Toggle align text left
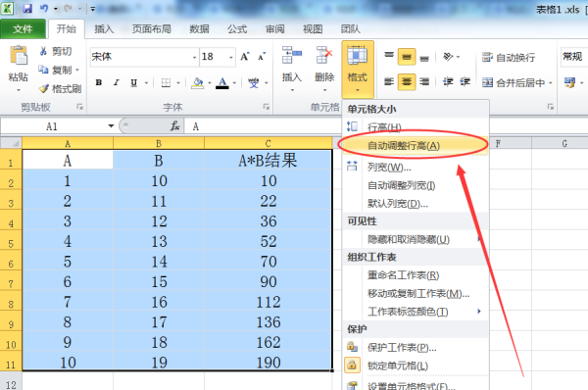 [x=389, y=81]
